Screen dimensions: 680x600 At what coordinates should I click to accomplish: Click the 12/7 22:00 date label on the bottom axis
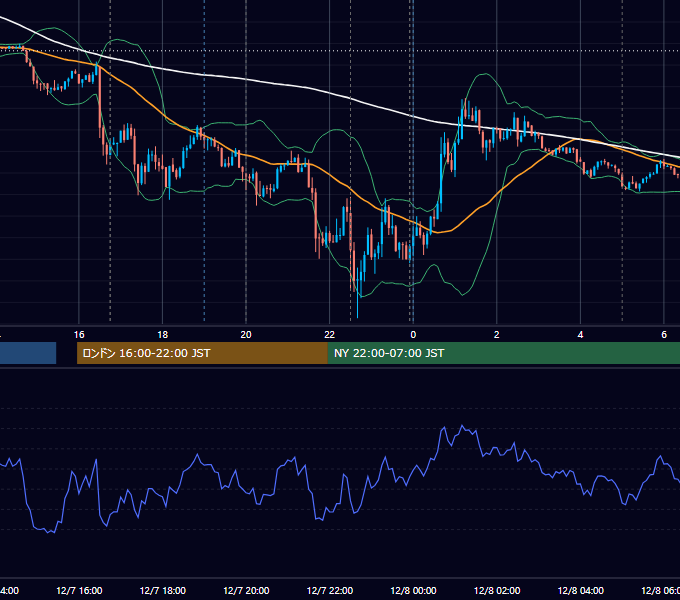coord(330,590)
